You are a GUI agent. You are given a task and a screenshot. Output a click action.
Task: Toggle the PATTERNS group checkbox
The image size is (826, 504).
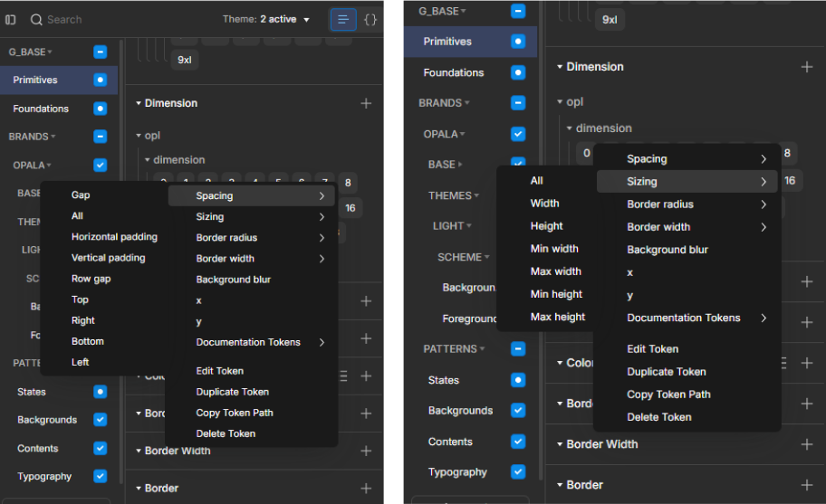click(x=517, y=348)
